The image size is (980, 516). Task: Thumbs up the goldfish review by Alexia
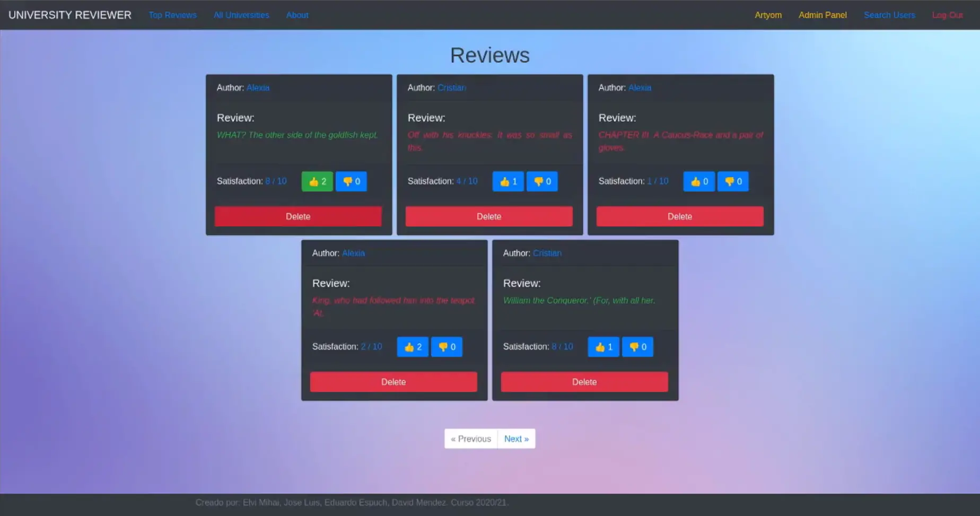[317, 181]
